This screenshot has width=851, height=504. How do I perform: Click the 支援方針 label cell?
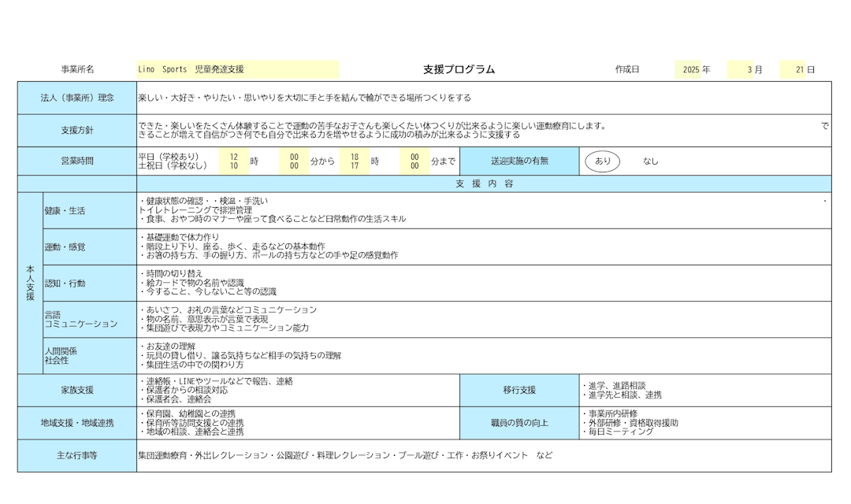pyautogui.click(x=77, y=131)
